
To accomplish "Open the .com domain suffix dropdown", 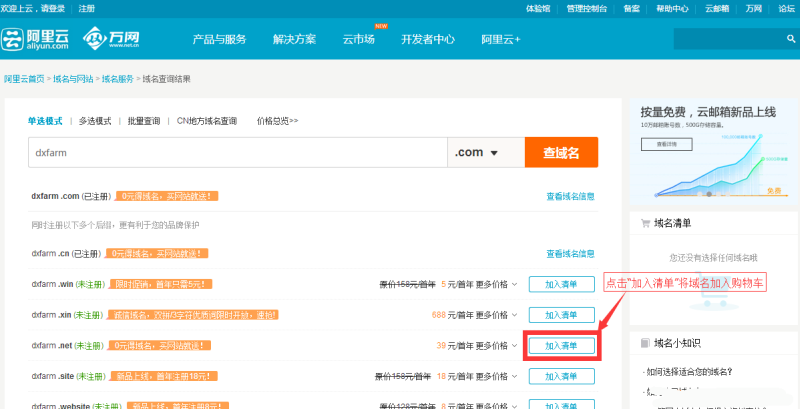I will click(486, 153).
